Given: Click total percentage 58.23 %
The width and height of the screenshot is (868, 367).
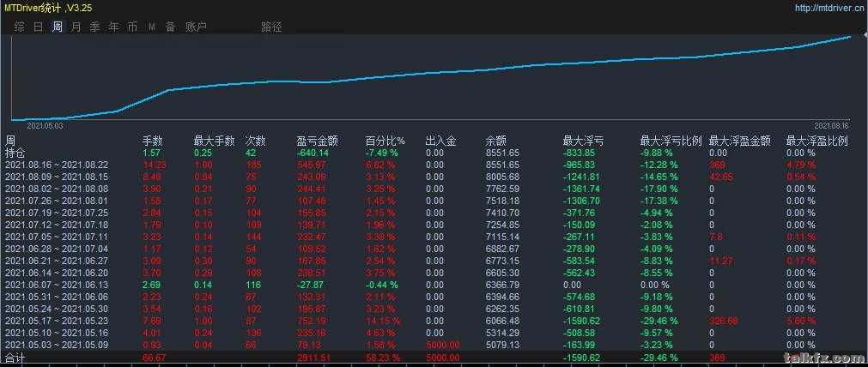Looking at the screenshot, I should (381, 358).
